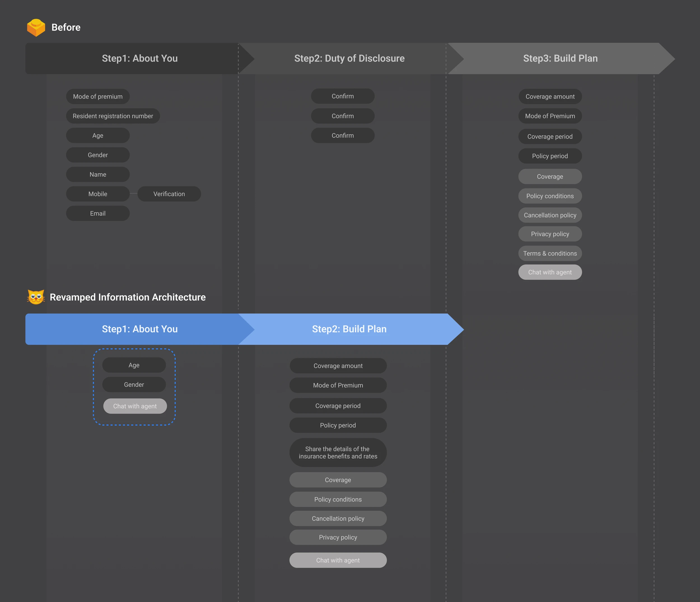Click the Email pill
Viewport: 700px width, 602px height.
pos(98,214)
